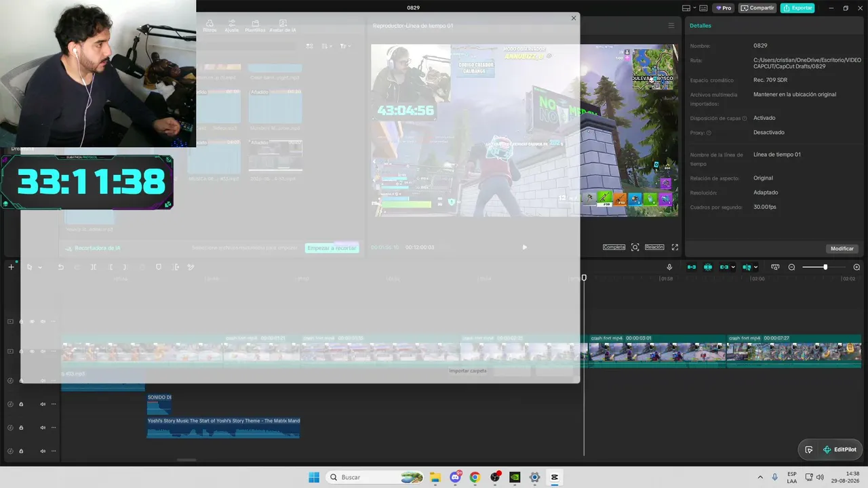Open the player panel hamburger menu
The image size is (868, 488).
(x=671, y=26)
